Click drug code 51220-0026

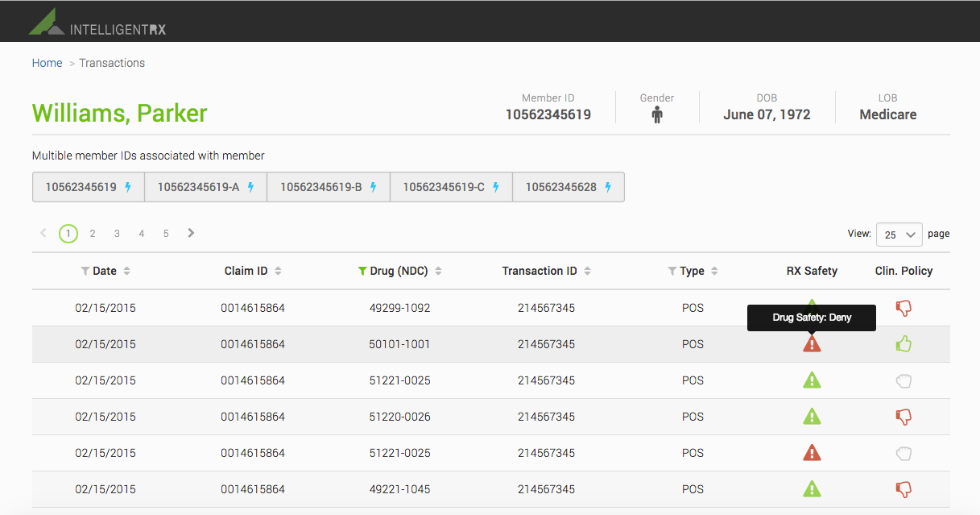(x=399, y=417)
